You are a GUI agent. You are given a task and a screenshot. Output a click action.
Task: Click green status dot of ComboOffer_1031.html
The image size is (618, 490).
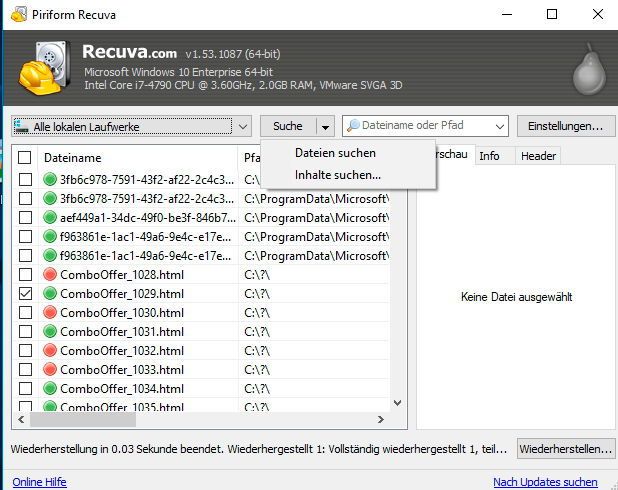50,331
